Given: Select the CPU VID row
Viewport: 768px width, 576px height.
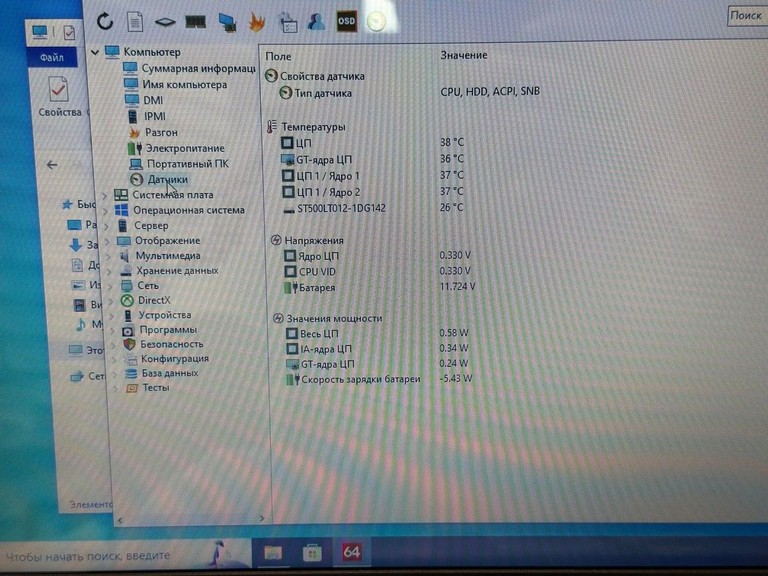Looking at the screenshot, I should 377,271.
